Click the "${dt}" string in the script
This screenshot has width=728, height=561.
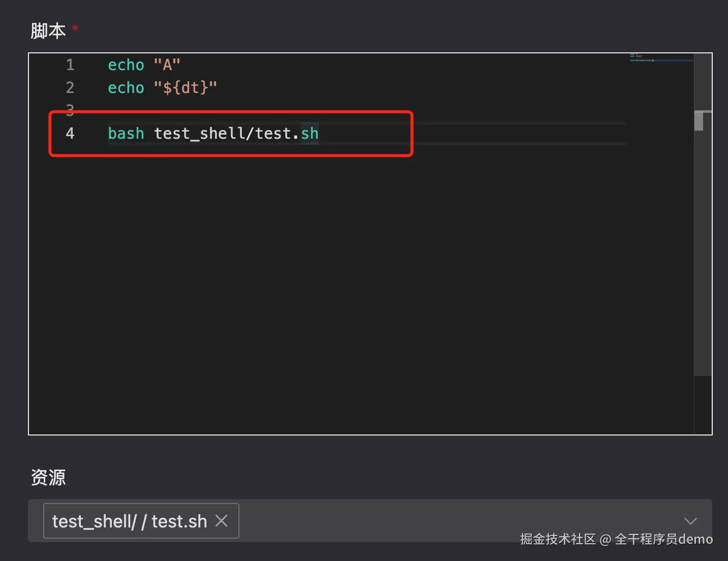pyautogui.click(x=185, y=88)
